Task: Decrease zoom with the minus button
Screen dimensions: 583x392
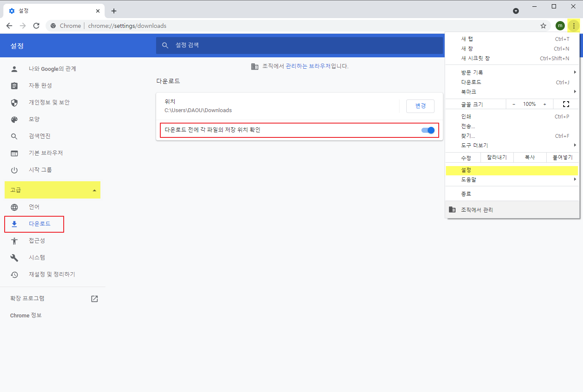Action: [513, 104]
